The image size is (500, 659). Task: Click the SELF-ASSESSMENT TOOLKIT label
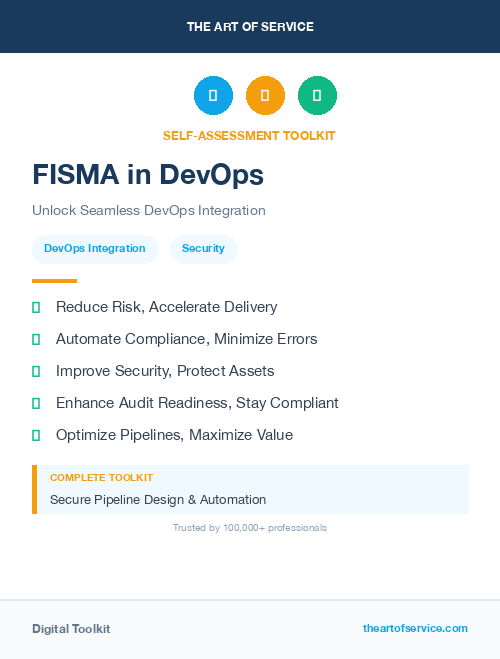click(249, 136)
